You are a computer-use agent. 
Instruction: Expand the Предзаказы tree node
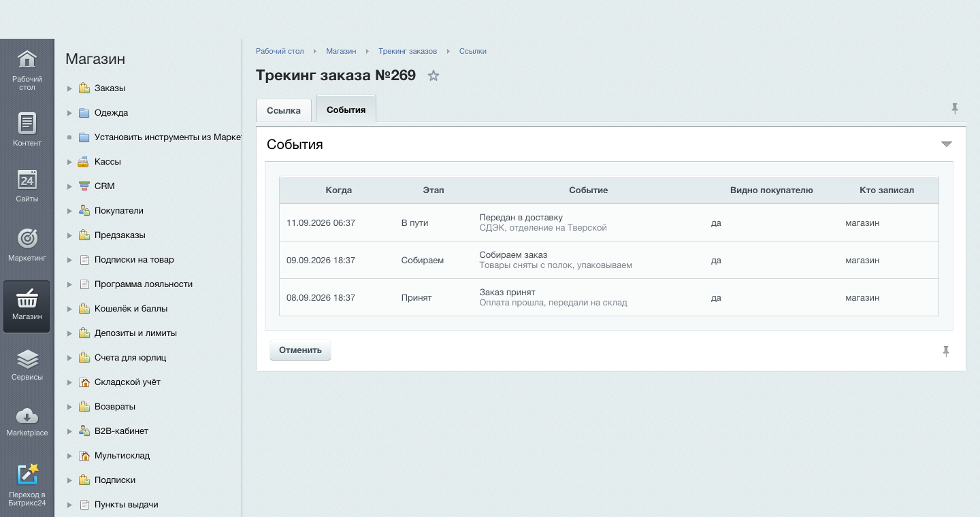click(x=69, y=235)
